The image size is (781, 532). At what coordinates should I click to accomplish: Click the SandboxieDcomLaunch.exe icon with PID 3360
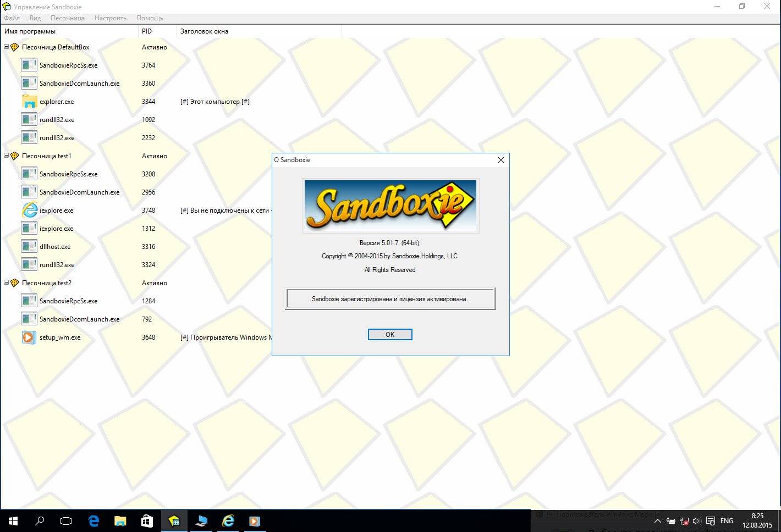coord(29,83)
